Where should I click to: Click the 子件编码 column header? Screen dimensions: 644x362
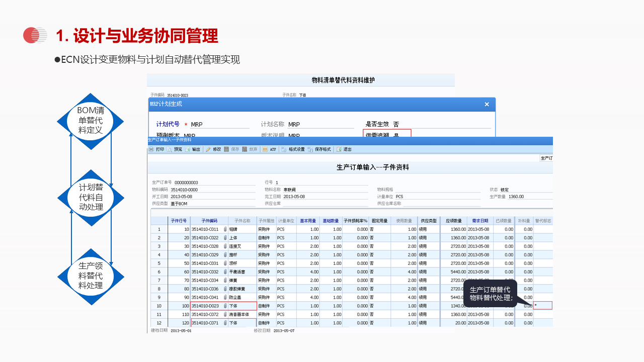pos(209,221)
